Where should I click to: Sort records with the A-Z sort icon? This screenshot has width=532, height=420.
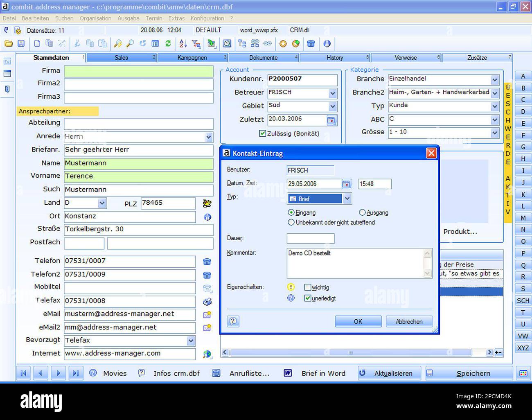pos(183,43)
